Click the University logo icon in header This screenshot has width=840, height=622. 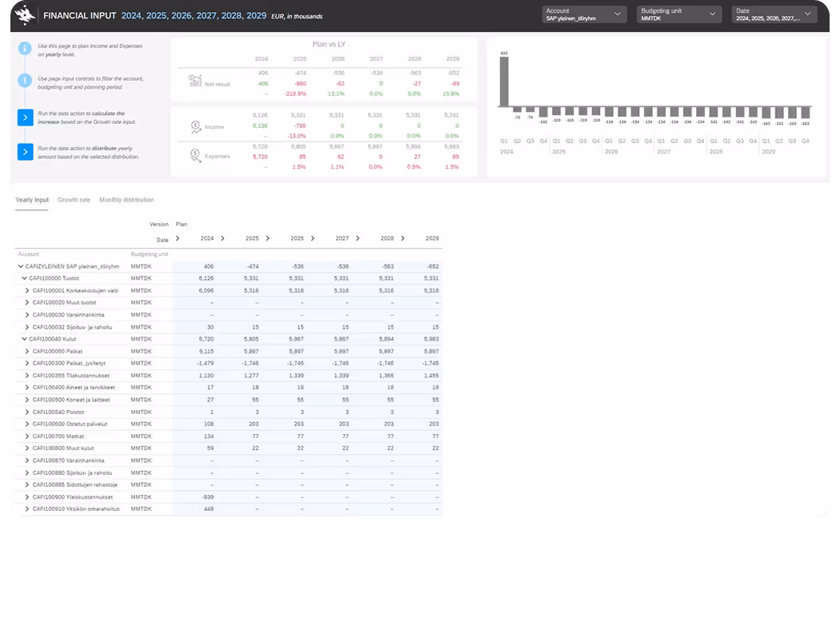point(24,15)
